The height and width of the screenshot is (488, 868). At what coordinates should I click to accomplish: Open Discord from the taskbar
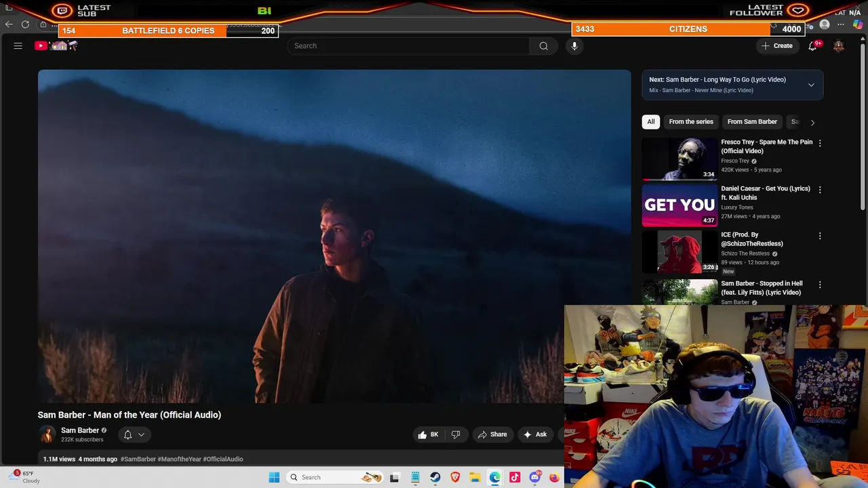click(x=535, y=477)
